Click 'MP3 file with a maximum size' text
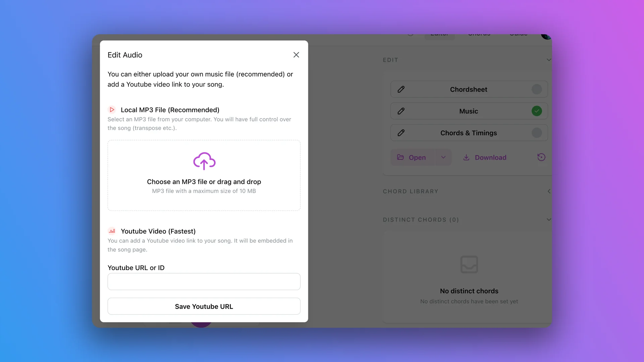 click(x=204, y=191)
